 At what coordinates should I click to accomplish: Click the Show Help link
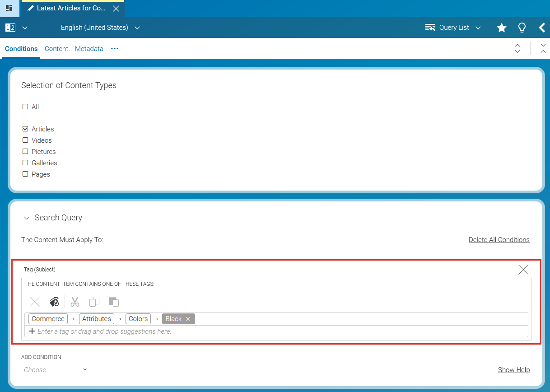coord(514,369)
